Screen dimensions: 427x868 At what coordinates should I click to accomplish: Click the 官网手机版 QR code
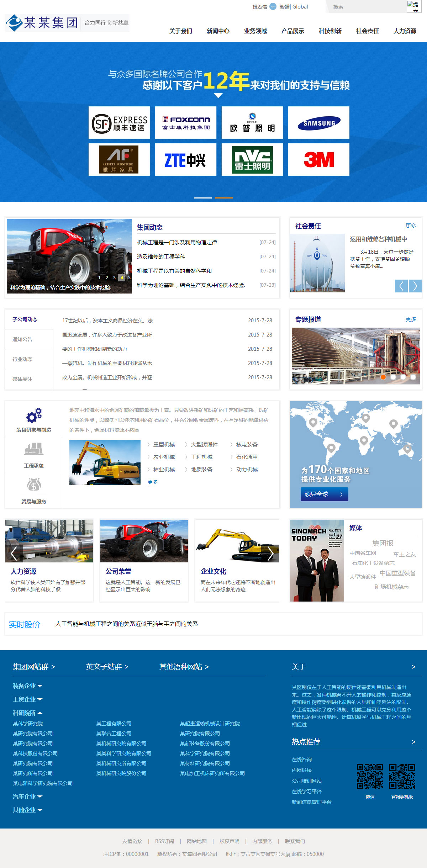(402, 776)
